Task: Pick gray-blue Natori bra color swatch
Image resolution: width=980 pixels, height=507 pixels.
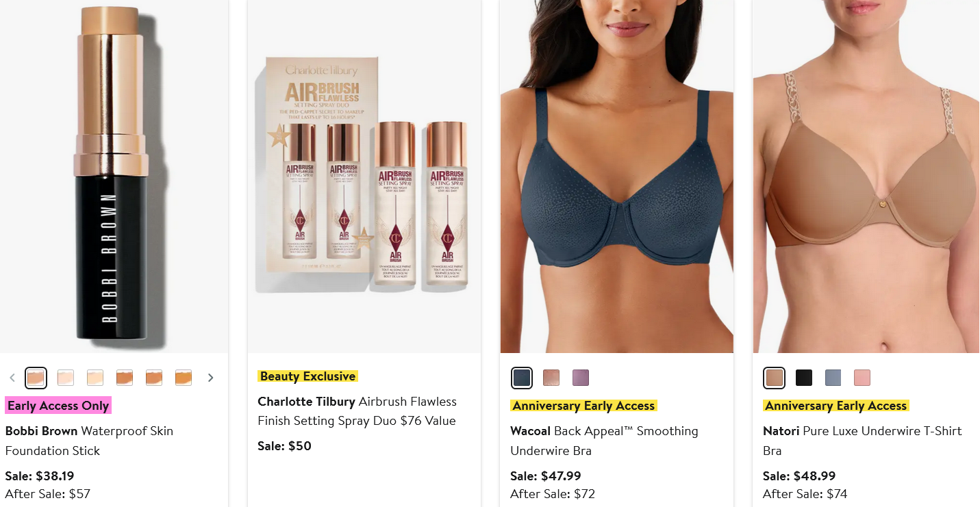Action: (833, 378)
